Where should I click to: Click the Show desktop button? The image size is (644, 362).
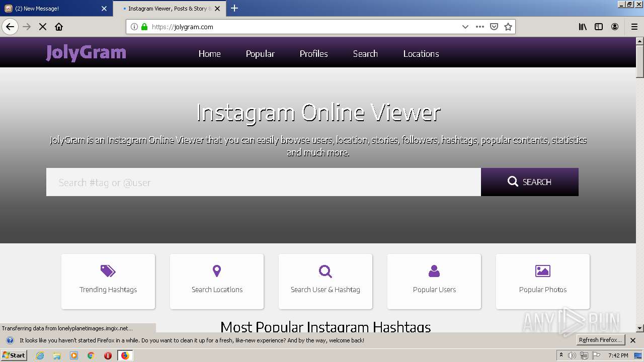[638, 355]
